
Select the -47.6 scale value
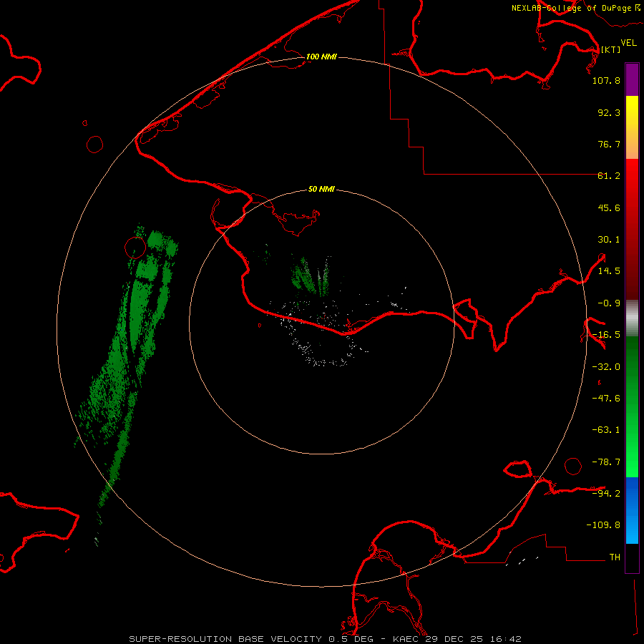tap(606, 399)
